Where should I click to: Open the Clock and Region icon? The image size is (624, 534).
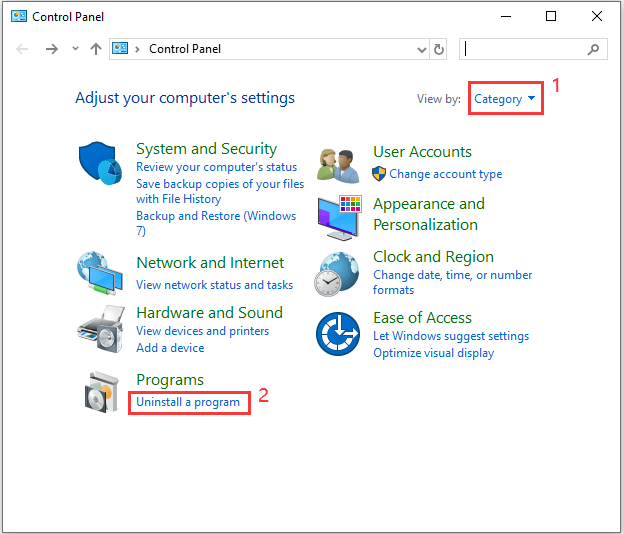pyautogui.click(x=338, y=272)
